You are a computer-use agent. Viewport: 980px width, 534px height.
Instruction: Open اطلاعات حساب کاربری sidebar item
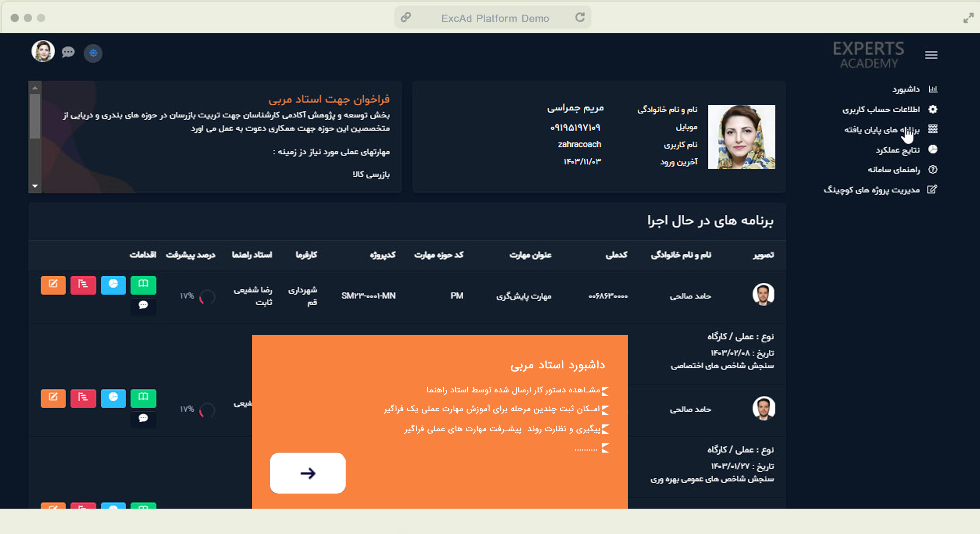[x=881, y=109]
